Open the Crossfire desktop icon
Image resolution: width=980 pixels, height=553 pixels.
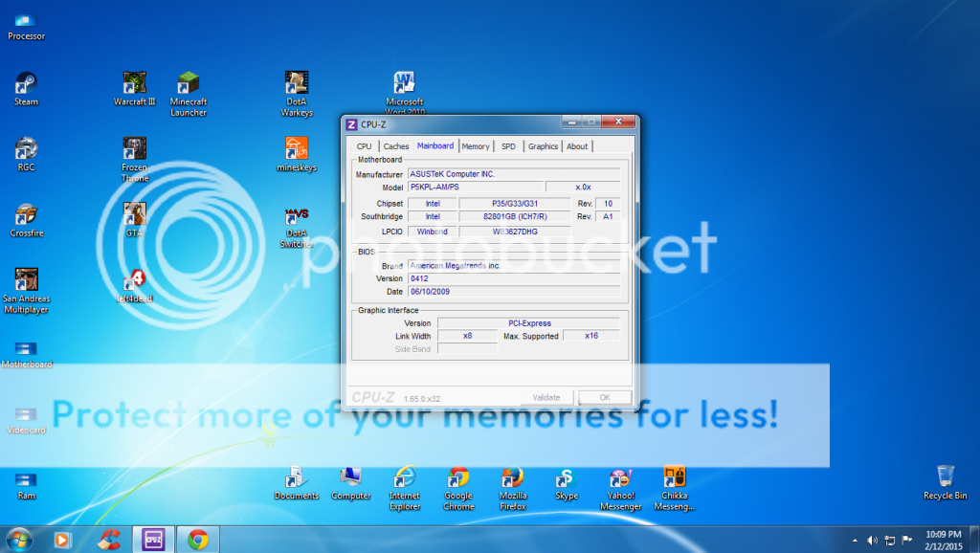click(27, 215)
